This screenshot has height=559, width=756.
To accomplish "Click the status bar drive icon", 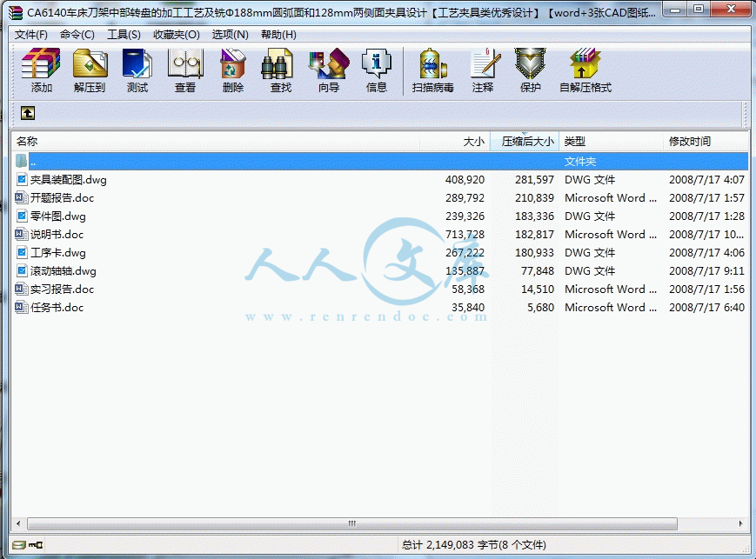I will click(x=19, y=545).
